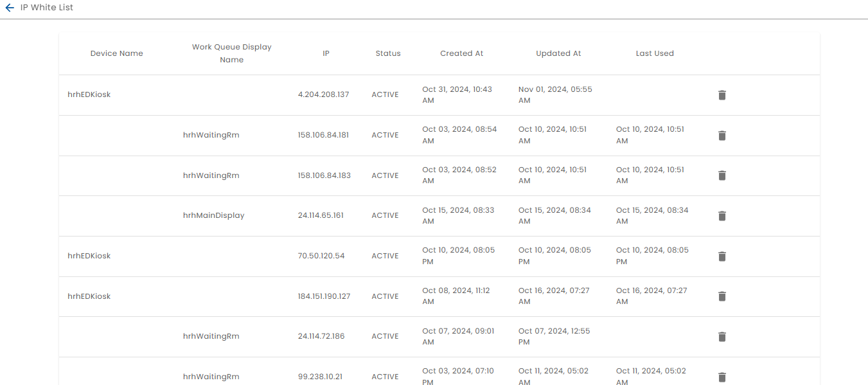Delete the 4.204.208.137 whitelist entry
This screenshot has height=385, width=868.
(722, 95)
